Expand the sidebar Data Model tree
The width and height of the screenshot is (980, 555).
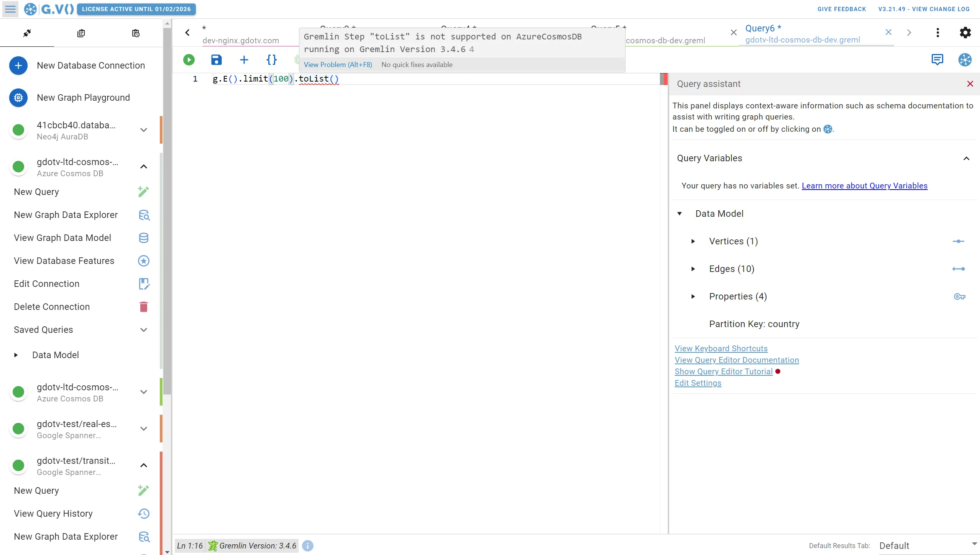point(16,355)
